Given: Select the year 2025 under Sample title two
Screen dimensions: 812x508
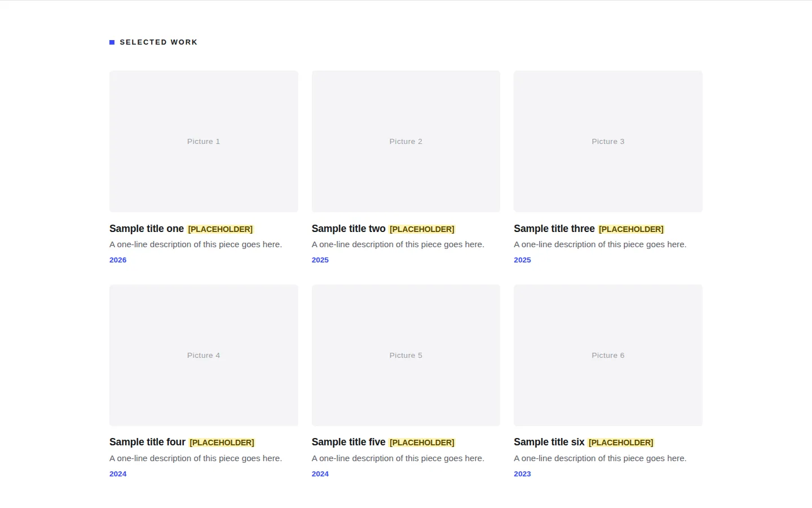Looking at the screenshot, I should click(x=320, y=260).
